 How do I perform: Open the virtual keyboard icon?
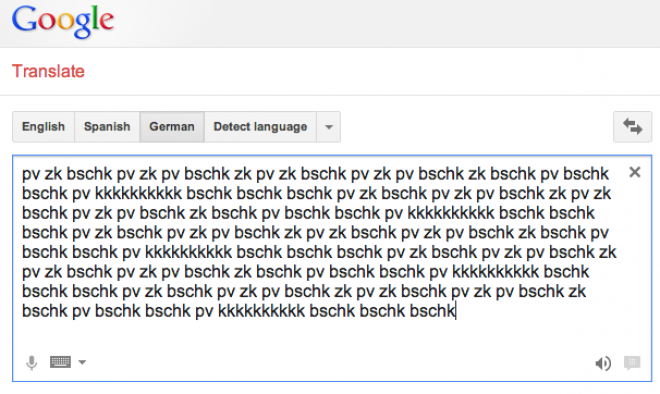[60, 362]
